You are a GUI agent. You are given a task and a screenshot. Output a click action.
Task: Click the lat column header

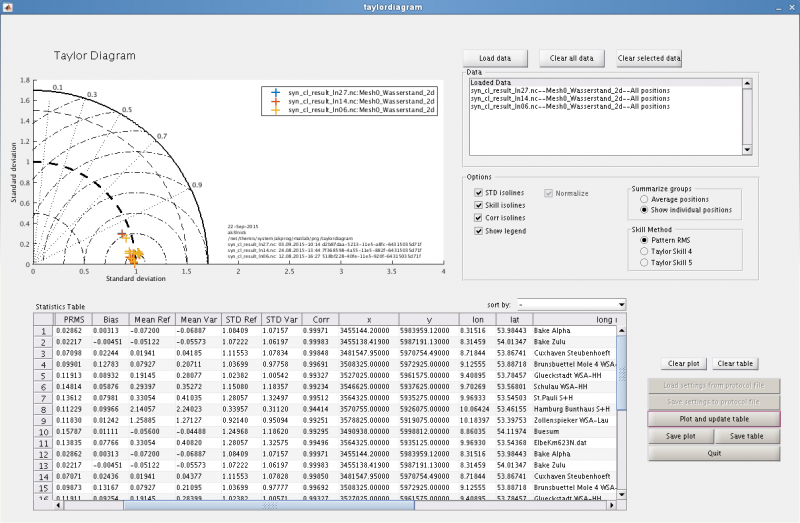pyautogui.click(x=514, y=319)
